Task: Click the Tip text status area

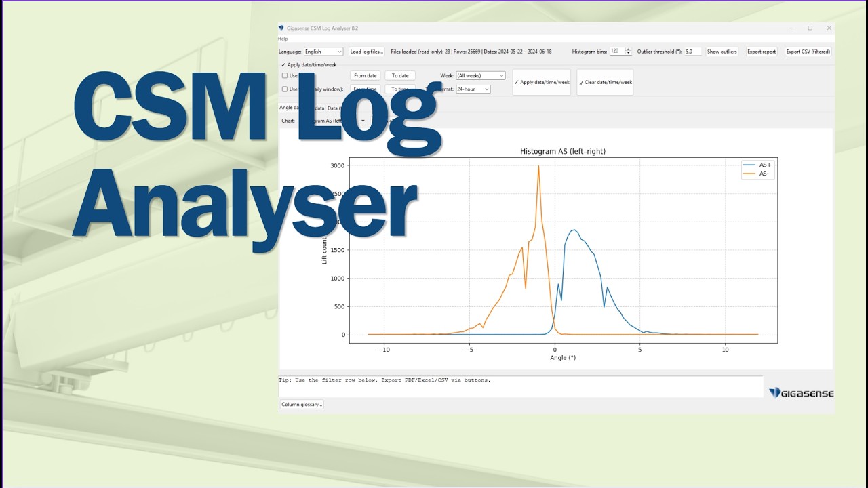Action: click(520, 386)
